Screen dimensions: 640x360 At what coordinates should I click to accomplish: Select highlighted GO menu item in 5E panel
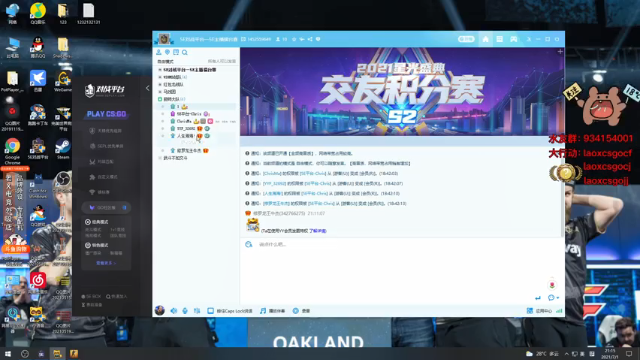107,207
